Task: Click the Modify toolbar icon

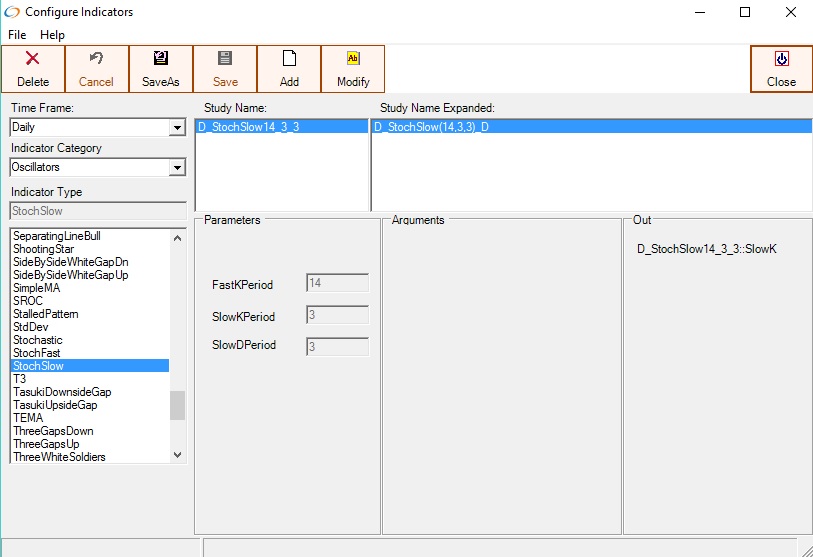Action: pyautogui.click(x=353, y=59)
